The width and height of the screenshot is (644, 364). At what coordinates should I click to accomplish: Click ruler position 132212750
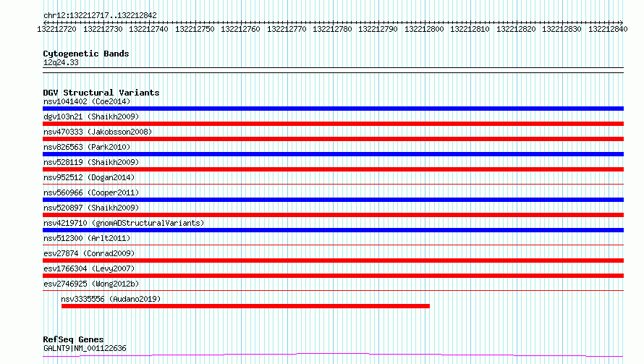(195, 29)
